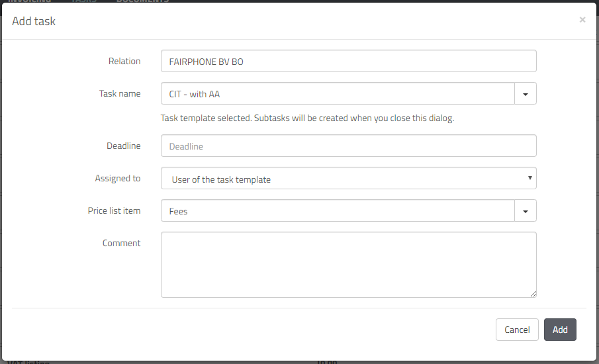Close the Add task dialog with the X
The width and height of the screenshot is (599, 364).
click(582, 20)
